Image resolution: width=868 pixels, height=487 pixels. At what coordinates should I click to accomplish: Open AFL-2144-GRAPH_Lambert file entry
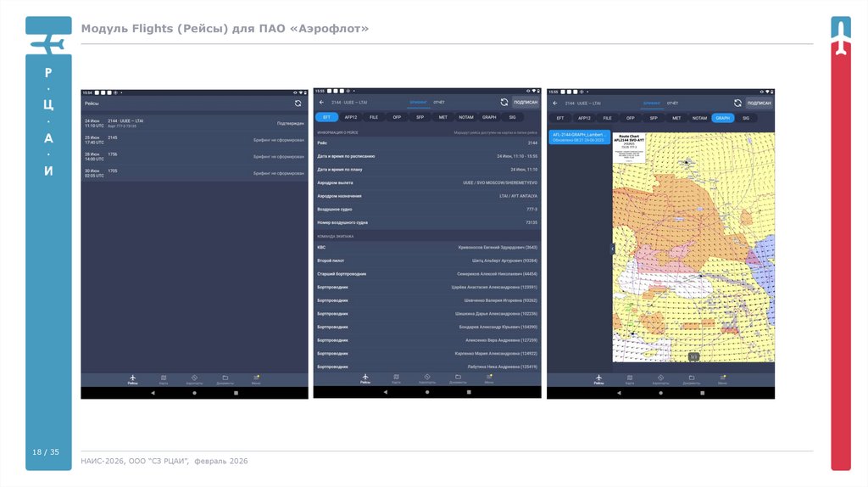click(x=580, y=137)
